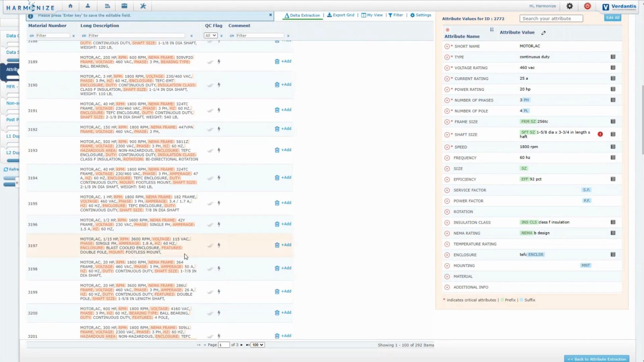Click the red power icon in the top bar
This screenshot has width=644, height=362.
tap(587, 6)
